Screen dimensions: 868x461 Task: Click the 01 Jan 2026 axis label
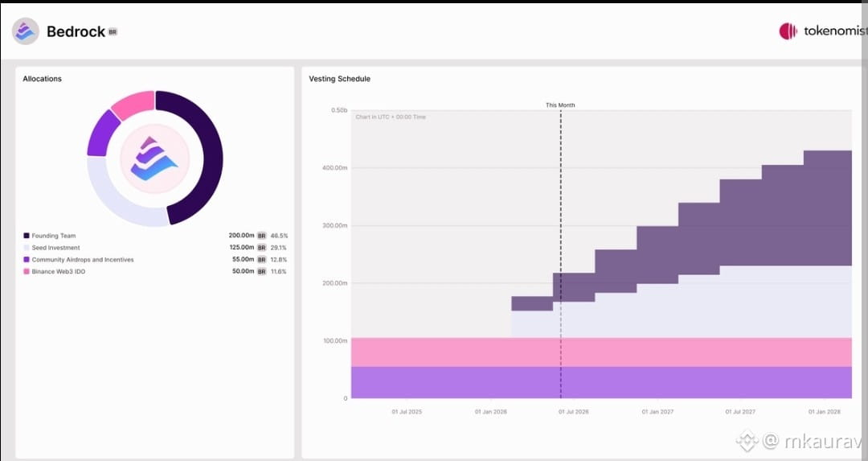[490, 412]
